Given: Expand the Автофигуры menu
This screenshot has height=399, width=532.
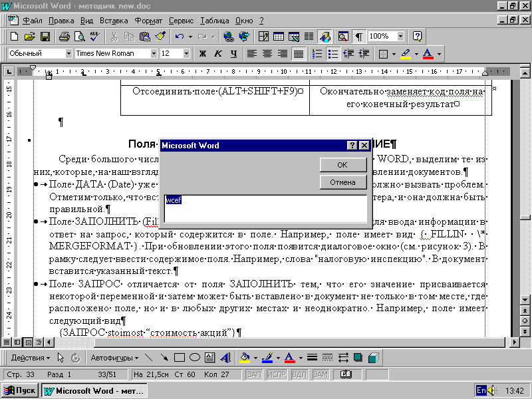Looking at the screenshot, I should point(114,358).
